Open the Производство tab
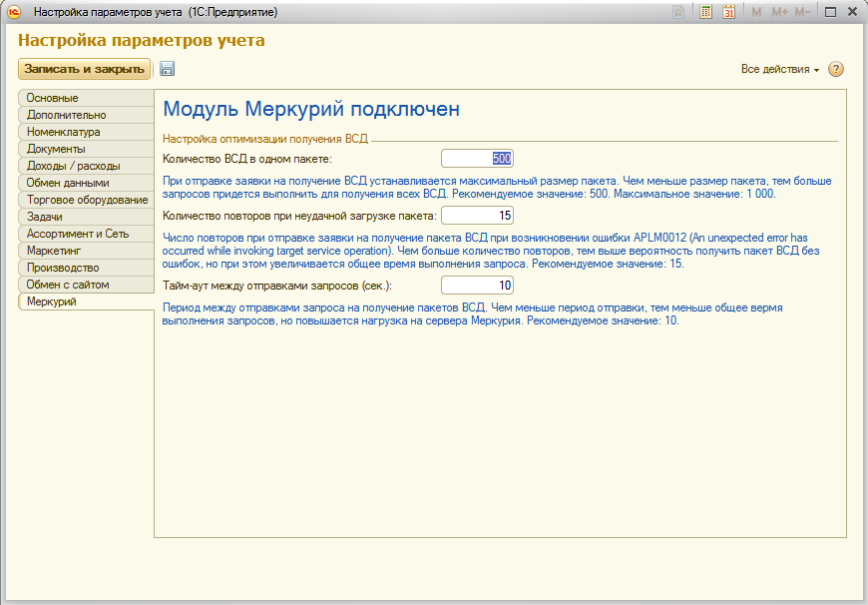This screenshot has width=868, height=605. [x=87, y=268]
